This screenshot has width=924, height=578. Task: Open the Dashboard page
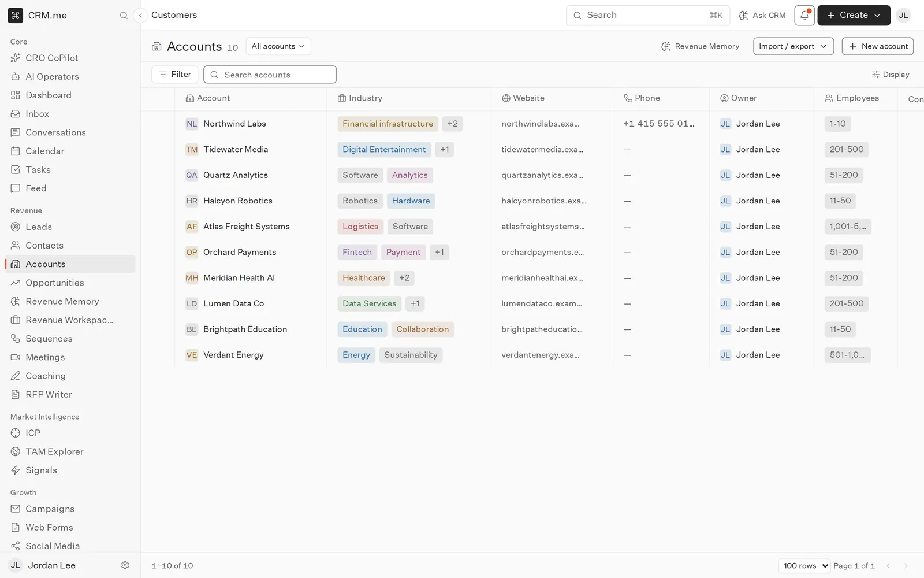[x=70, y=95]
